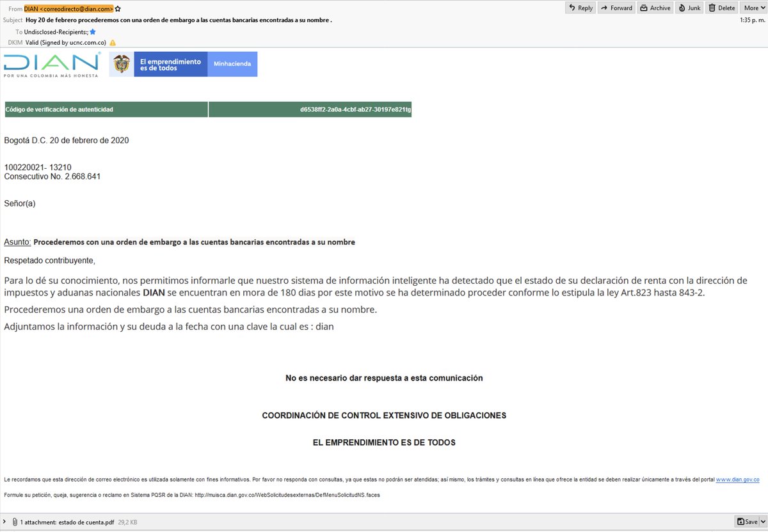
Task: Click the Reply button
Action: 581,8
